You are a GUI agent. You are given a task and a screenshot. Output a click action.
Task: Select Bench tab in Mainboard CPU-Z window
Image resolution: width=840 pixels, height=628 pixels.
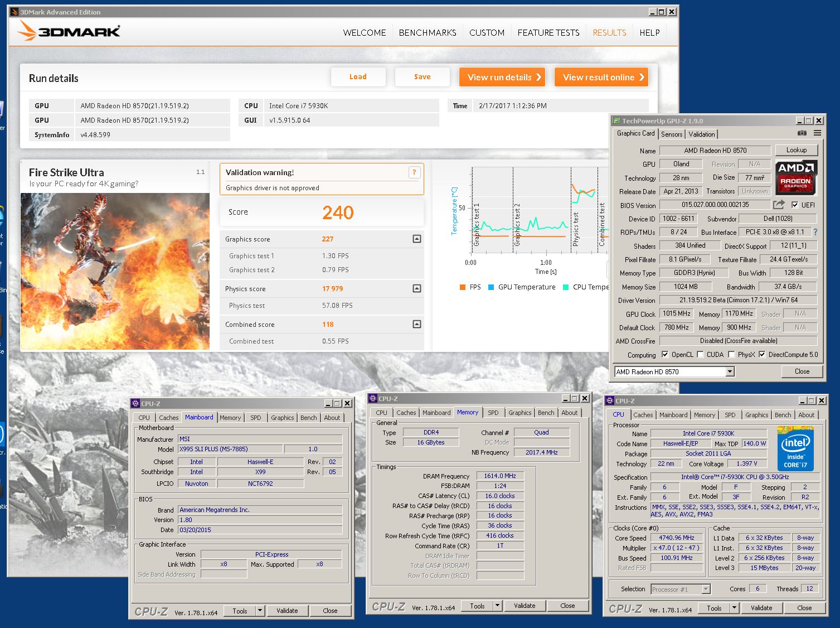308,417
